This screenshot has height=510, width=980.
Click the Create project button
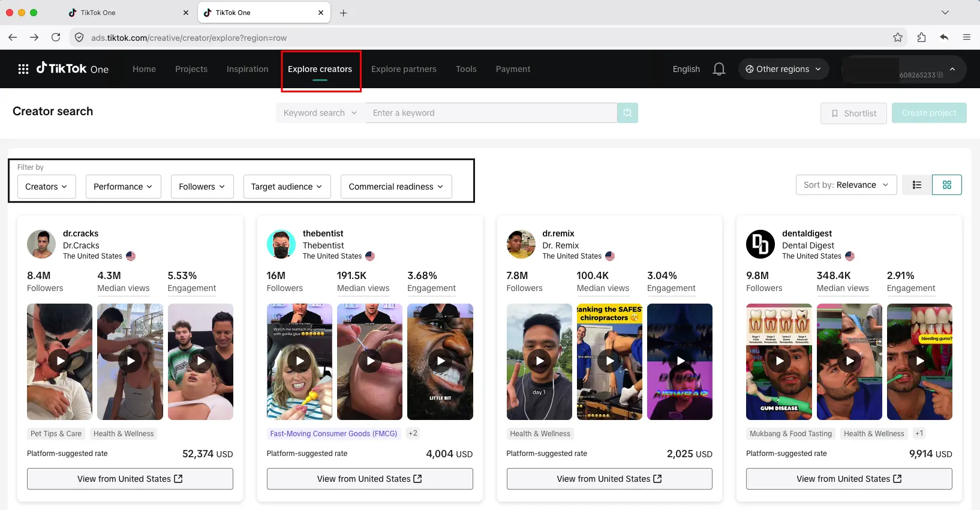click(929, 113)
